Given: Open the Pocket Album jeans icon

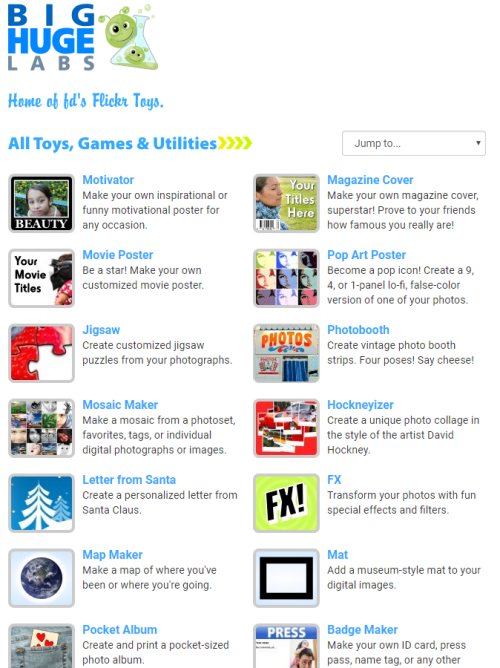Looking at the screenshot, I should [41, 646].
